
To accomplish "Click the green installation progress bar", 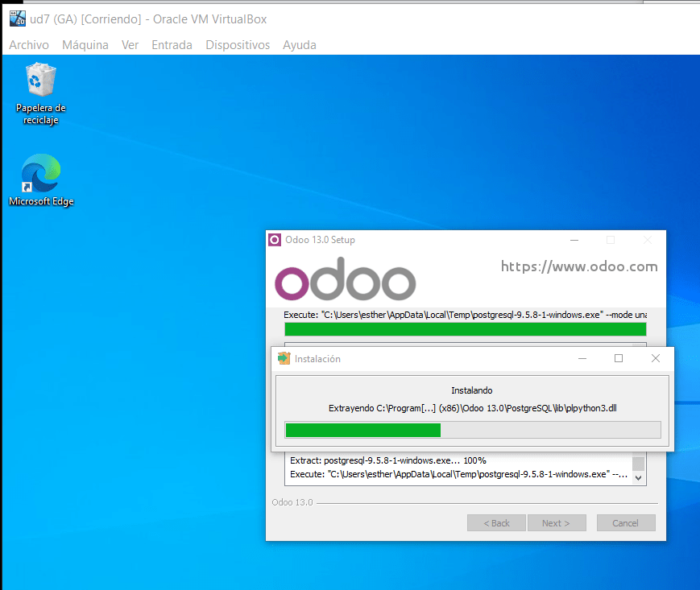I will (x=362, y=430).
